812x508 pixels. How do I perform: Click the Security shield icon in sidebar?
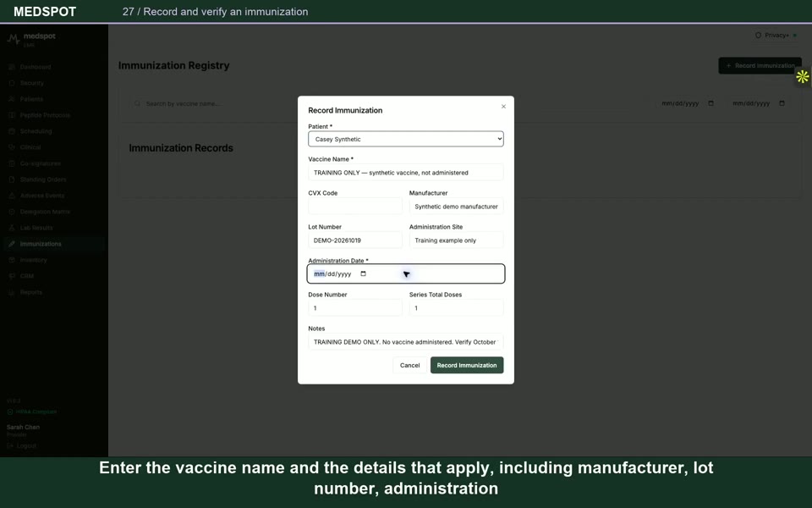pyautogui.click(x=11, y=83)
